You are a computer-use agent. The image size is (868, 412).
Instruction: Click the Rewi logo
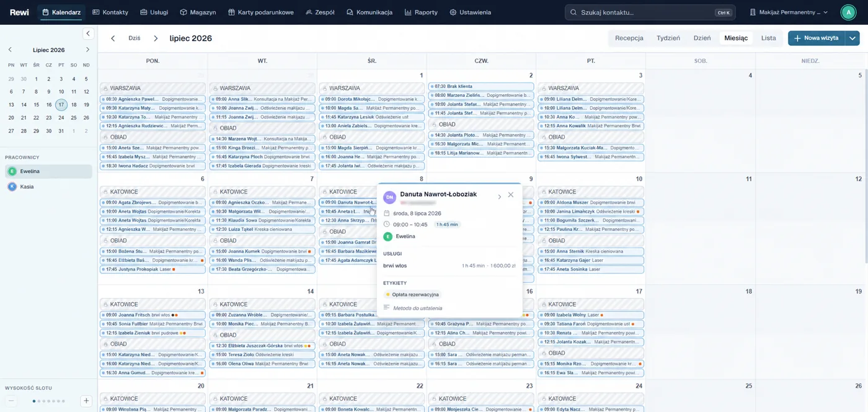pyautogui.click(x=19, y=12)
